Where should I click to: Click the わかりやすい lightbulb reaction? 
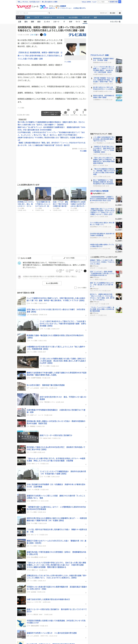point(74,112)
